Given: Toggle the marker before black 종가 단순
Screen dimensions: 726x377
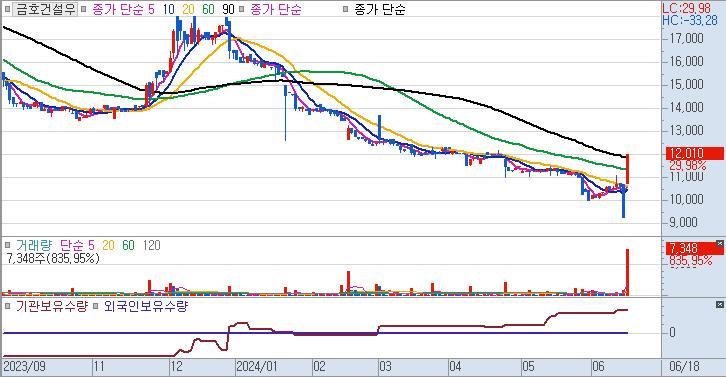Looking at the screenshot, I should click(345, 9).
